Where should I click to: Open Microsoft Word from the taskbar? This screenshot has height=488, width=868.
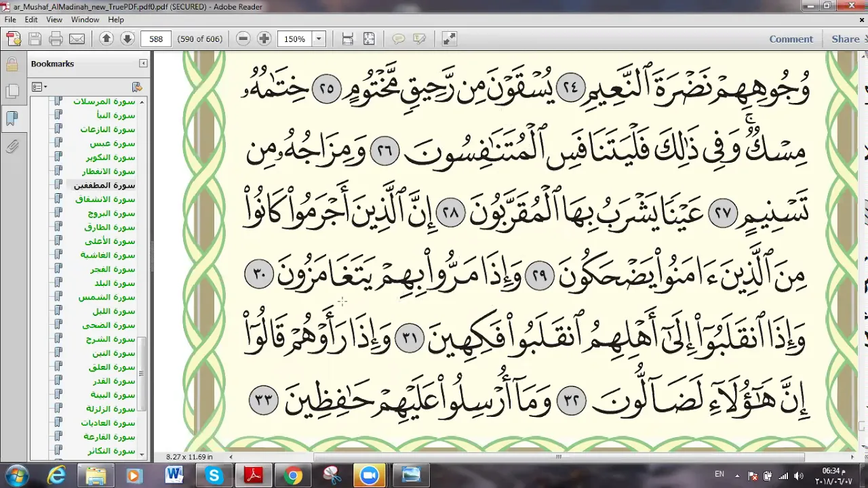[x=174, y=475]
